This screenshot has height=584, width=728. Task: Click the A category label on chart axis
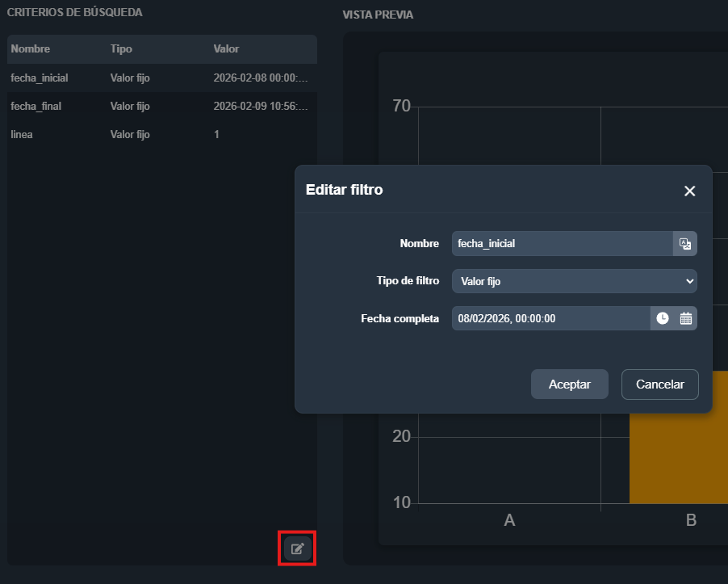(x=509, y=520)
